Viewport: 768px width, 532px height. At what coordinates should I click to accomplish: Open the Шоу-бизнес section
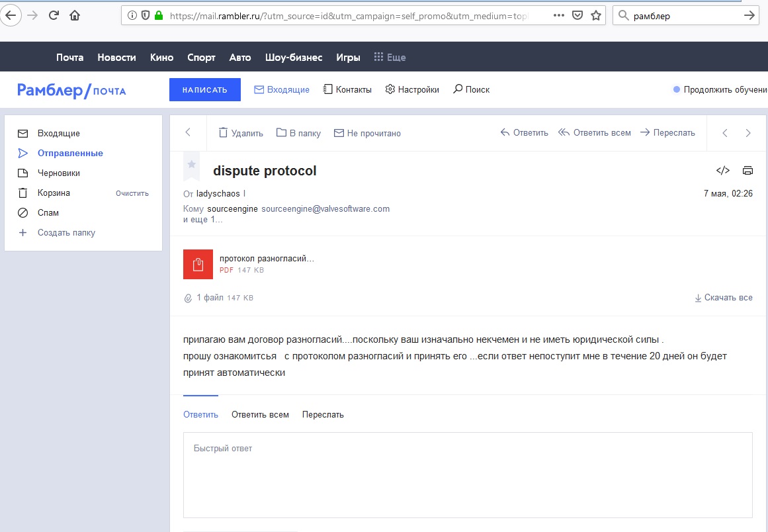pyautogui.click(x=294, y=58)
